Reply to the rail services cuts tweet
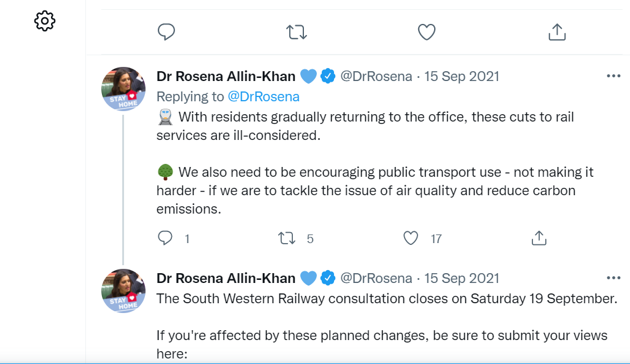630x364 pixels. (165, 238)
